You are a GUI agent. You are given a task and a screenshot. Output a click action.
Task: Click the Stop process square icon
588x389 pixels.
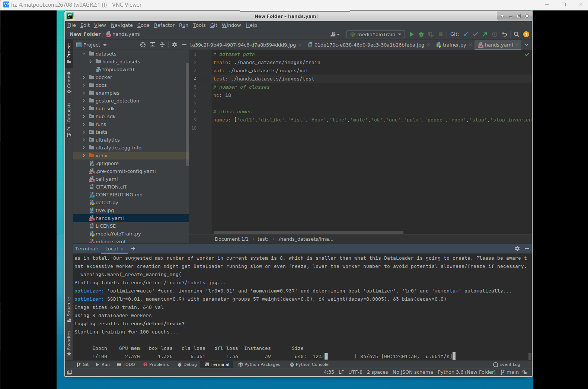441,34
